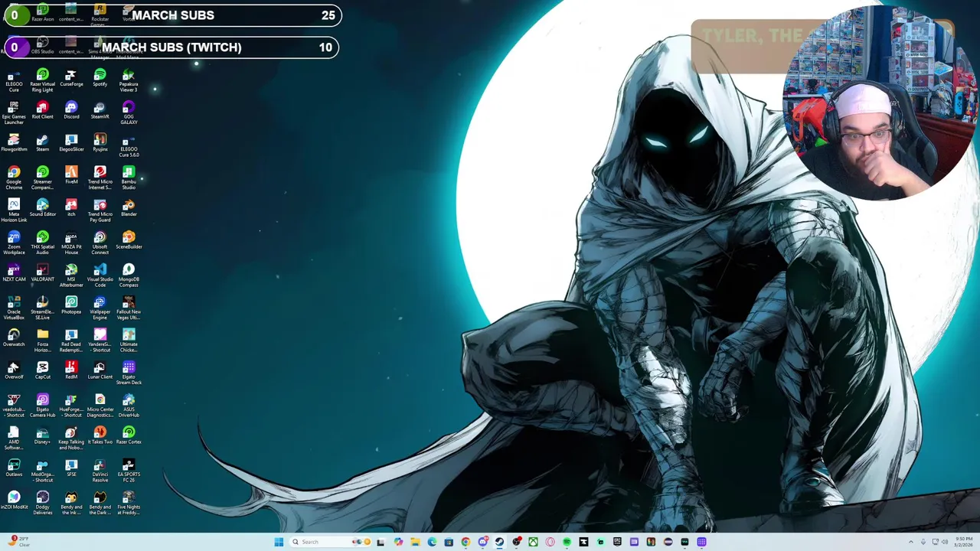Open the Meta Horizon Link shortcut

coord(14,211)
